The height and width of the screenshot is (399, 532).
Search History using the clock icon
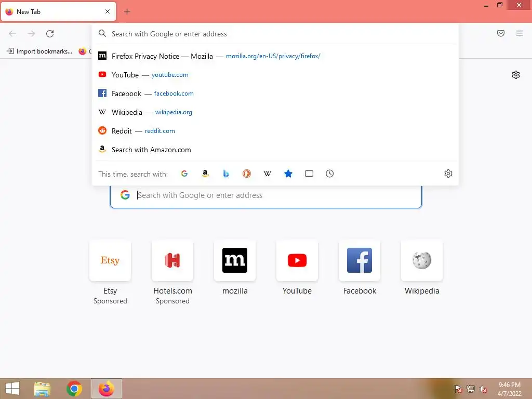329,174
